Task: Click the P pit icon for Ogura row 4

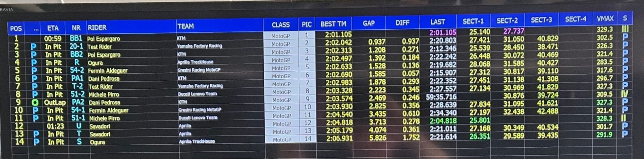Action: [34, 63]
